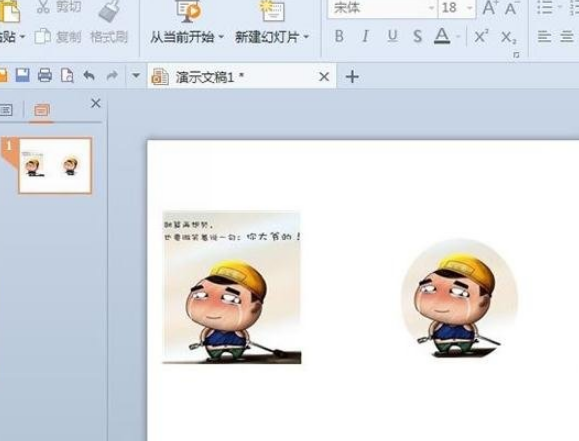Screen dimensions: 579x441
Task: Click the Cut (剪切) scissors icon
Action: point(44,6)
